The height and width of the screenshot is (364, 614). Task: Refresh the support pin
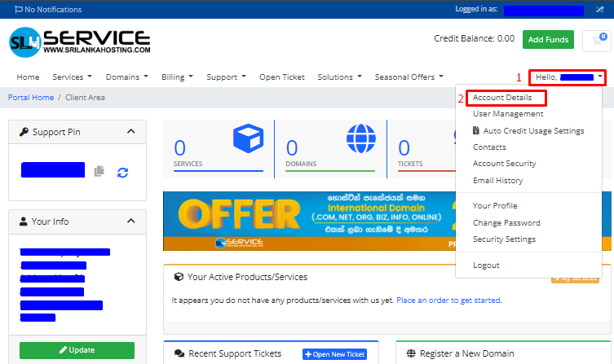(x=122, y=172)
